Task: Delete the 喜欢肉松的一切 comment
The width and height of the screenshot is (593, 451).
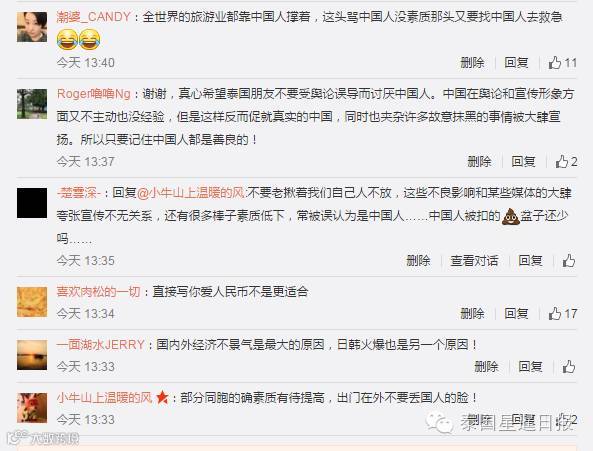Action: pos(472,313)
